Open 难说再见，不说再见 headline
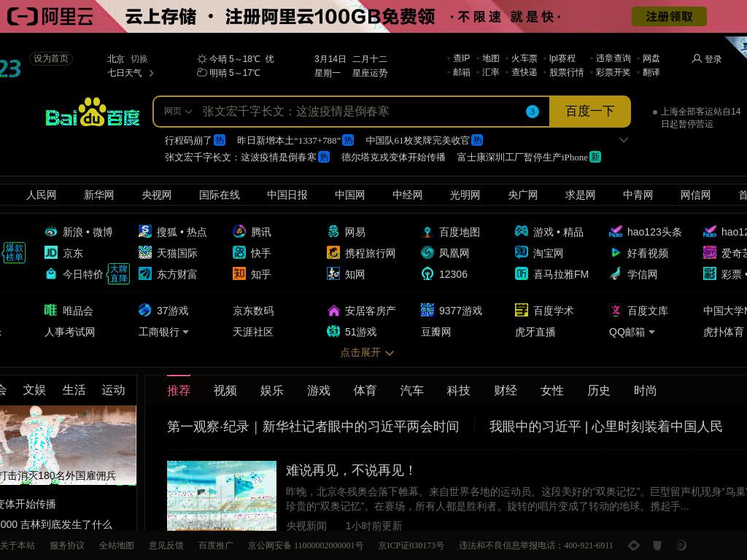 click(349, 470)
